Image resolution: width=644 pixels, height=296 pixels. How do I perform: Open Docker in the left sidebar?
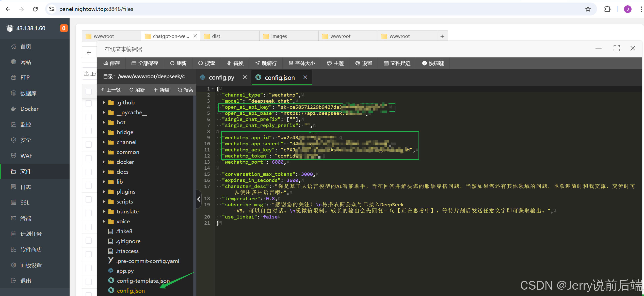29,109
